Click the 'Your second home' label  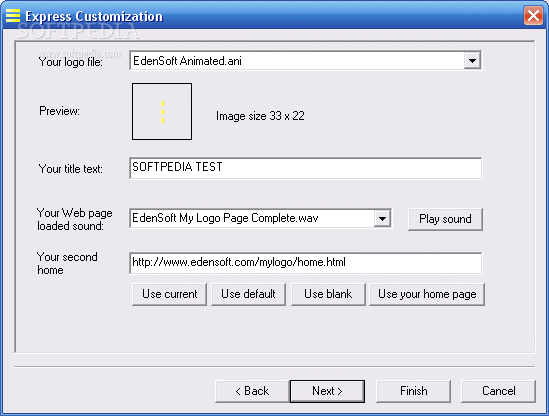click(67, 263)
